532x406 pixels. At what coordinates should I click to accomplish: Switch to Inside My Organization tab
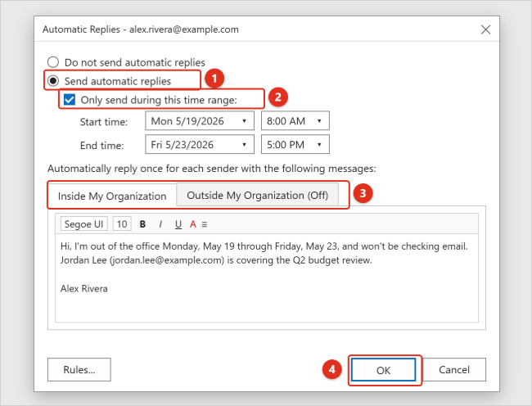112,196
